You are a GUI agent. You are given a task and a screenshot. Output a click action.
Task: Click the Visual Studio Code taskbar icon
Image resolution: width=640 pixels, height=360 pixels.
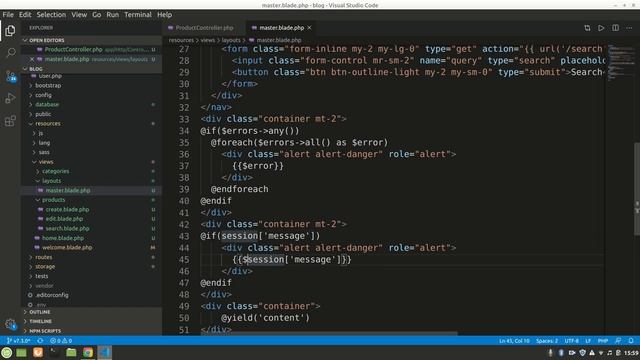click(104, 352)
